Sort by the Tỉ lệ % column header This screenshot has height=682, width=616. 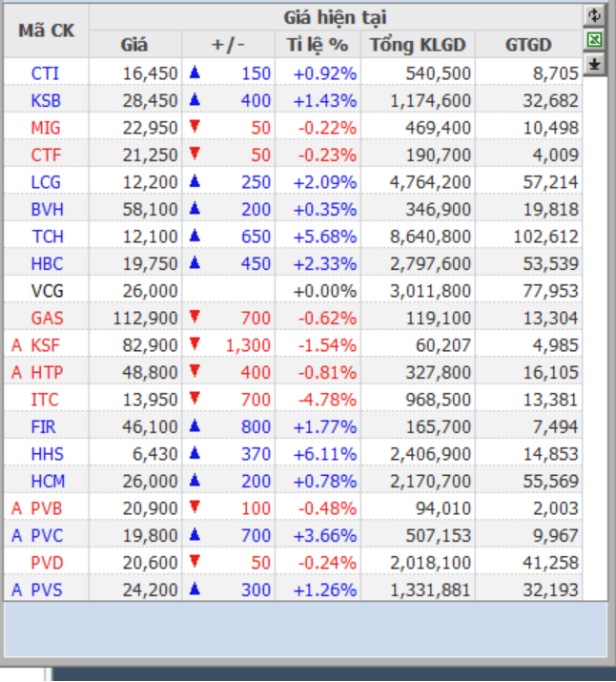pyautogui.click(x=318, y=45)
